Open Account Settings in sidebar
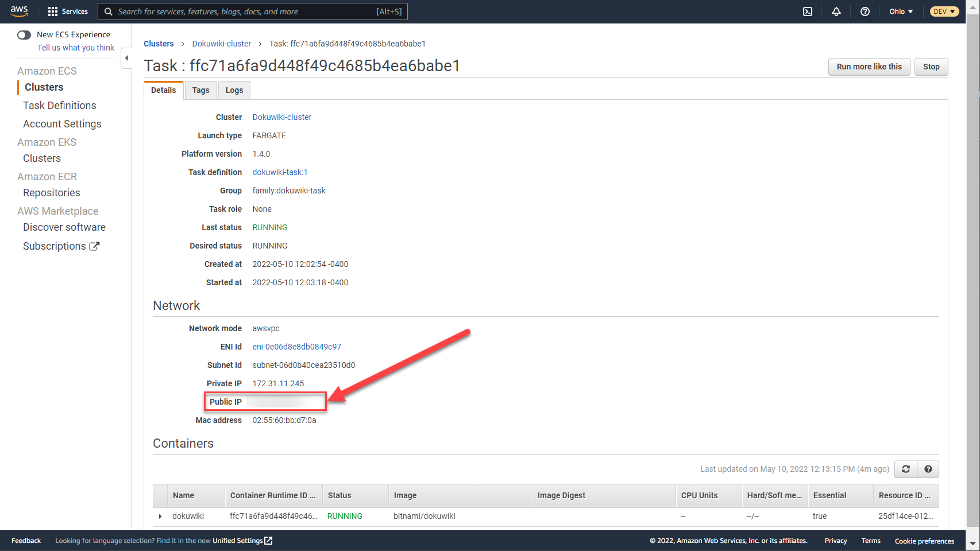980x551 pixels. (62, 124)
